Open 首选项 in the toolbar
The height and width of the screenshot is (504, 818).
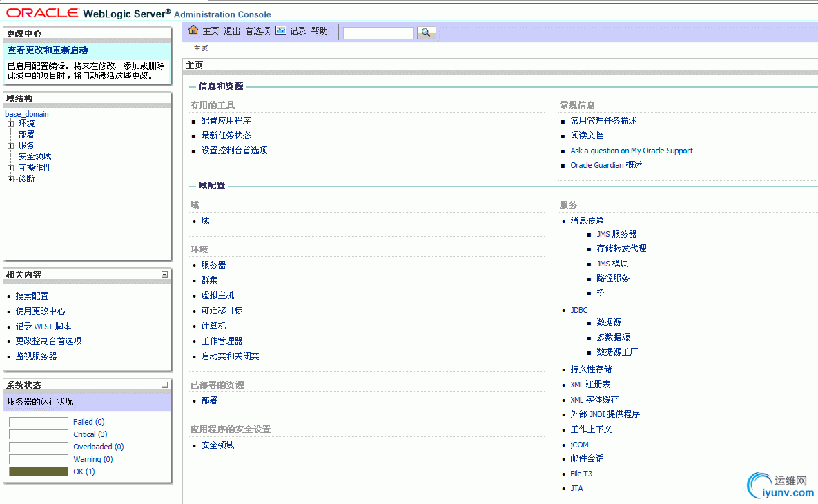pos(257,31)
